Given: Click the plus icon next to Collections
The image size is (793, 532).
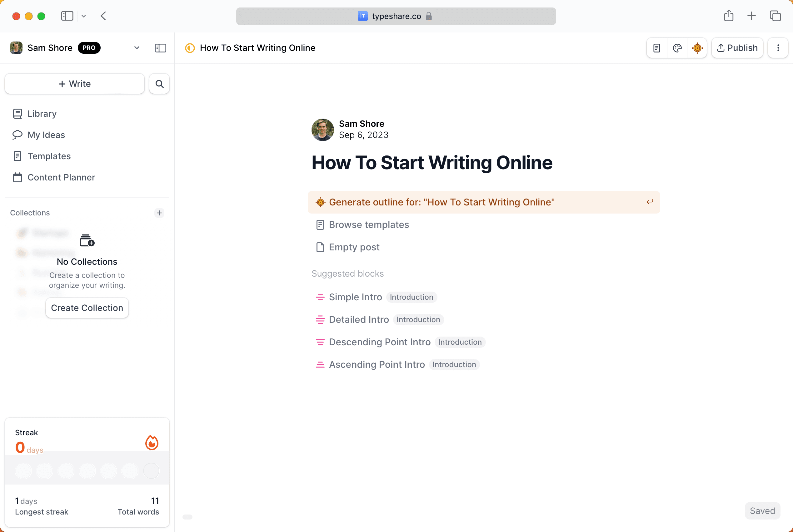Looking at the screenshot, I should 159,213.
